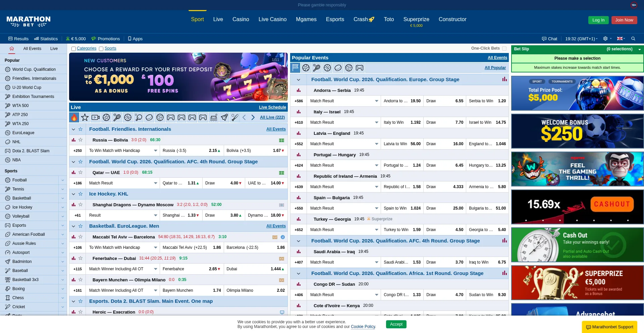Screen dimensions: 644x333
Task: Switch to the Esports tab
Action: 335,19
